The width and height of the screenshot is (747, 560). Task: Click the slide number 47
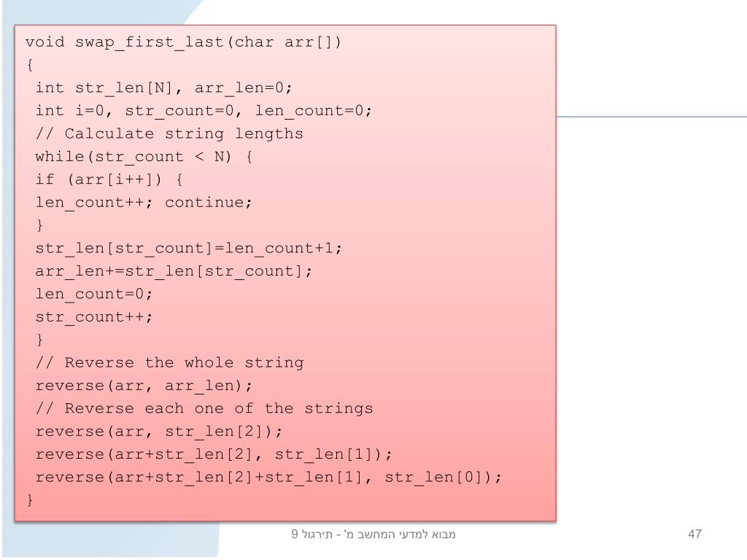click(694, 534)
